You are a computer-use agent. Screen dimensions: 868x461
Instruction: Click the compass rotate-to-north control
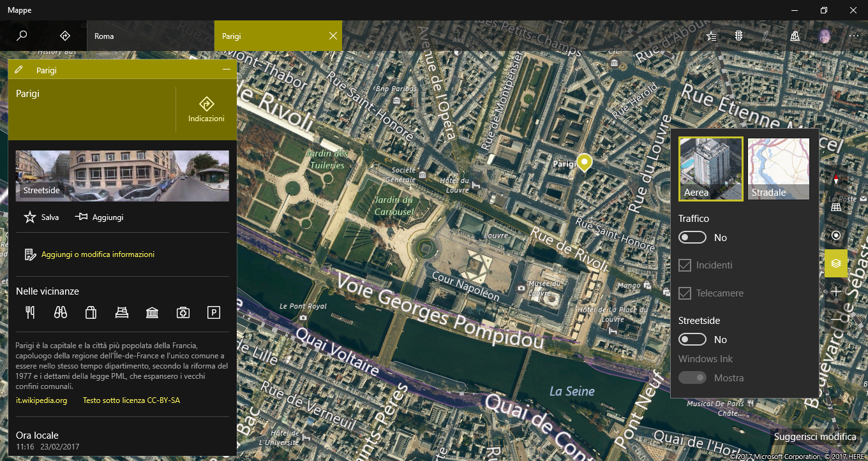(x=836, y=180)
